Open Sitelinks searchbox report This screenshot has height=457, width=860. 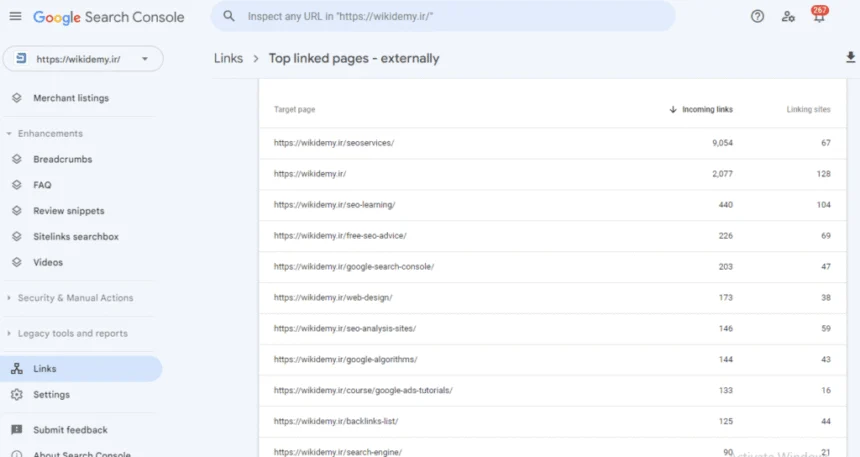76,237
